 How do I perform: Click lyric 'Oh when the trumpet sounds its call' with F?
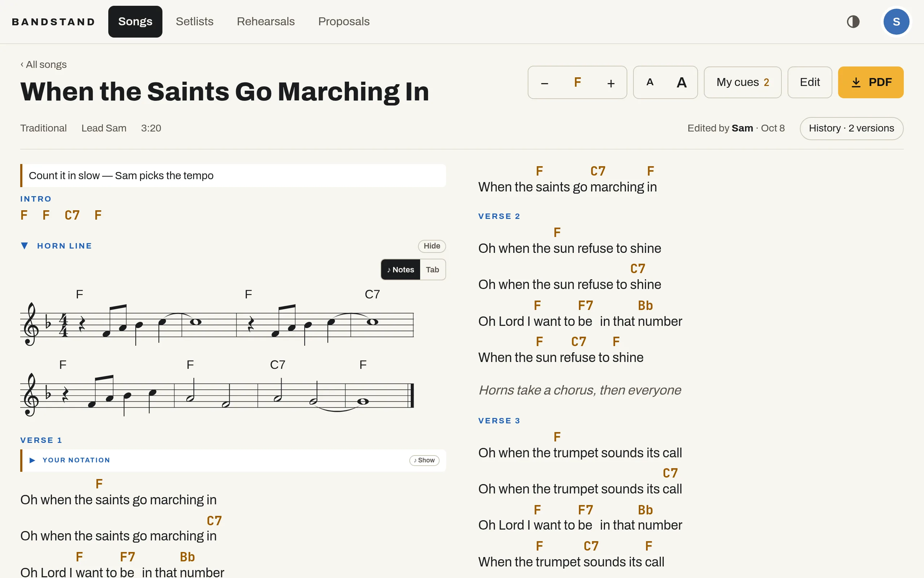pos(580,453)
